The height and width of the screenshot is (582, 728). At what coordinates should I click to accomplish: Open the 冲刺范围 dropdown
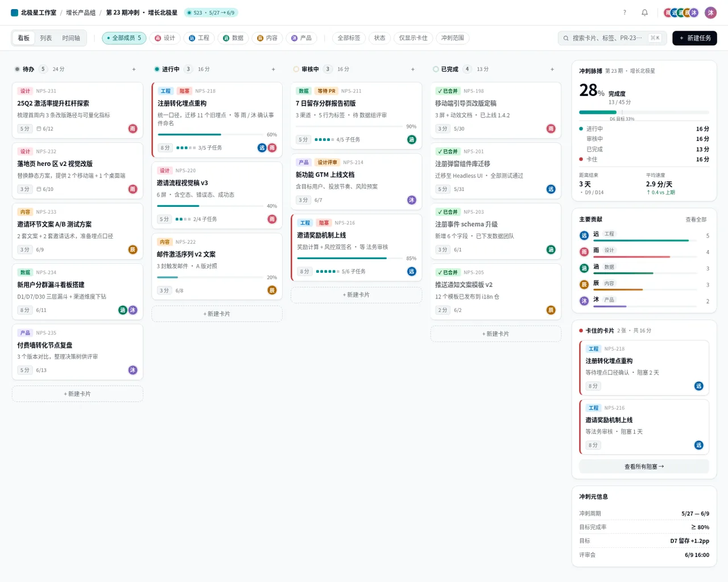[x=453, y=38]
